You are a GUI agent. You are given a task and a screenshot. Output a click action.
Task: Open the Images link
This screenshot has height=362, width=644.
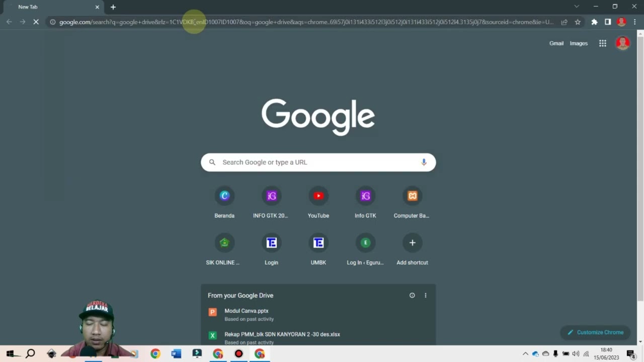579,43
